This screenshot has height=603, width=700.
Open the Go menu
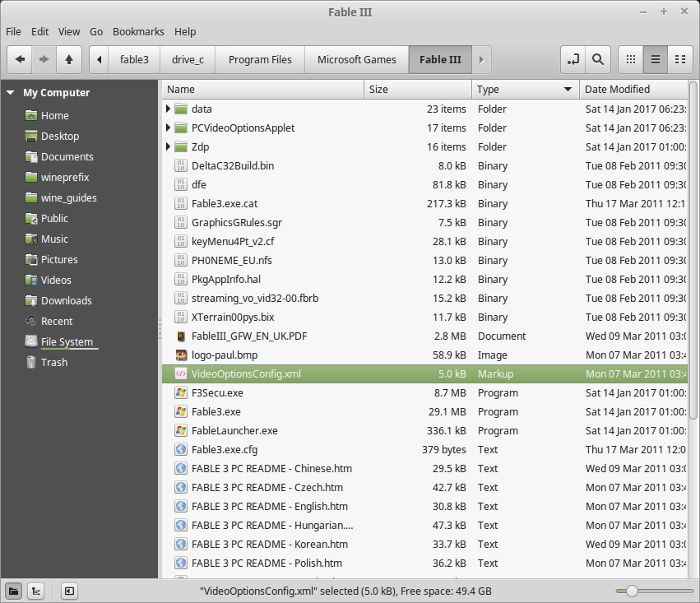click(96, 32)
